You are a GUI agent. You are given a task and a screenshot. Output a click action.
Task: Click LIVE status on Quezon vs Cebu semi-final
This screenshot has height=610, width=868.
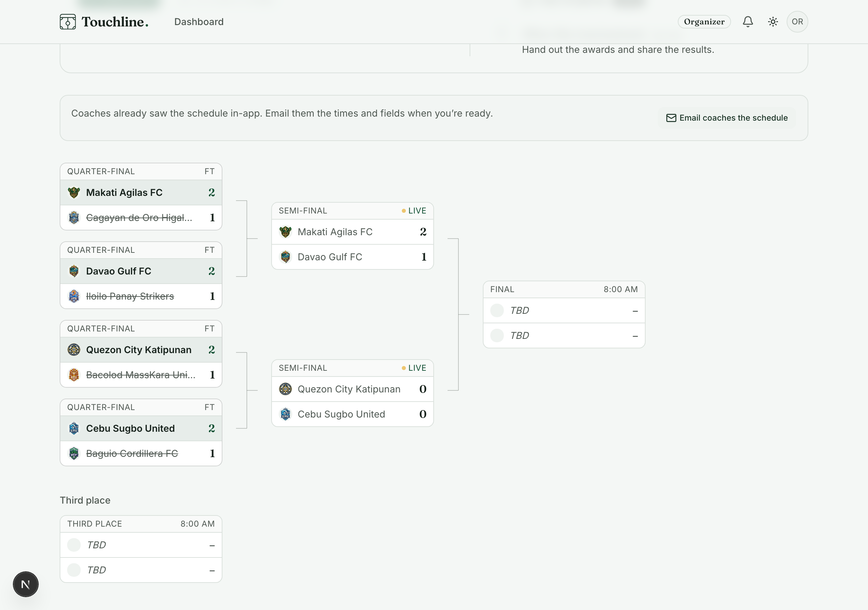coord(414,368)
